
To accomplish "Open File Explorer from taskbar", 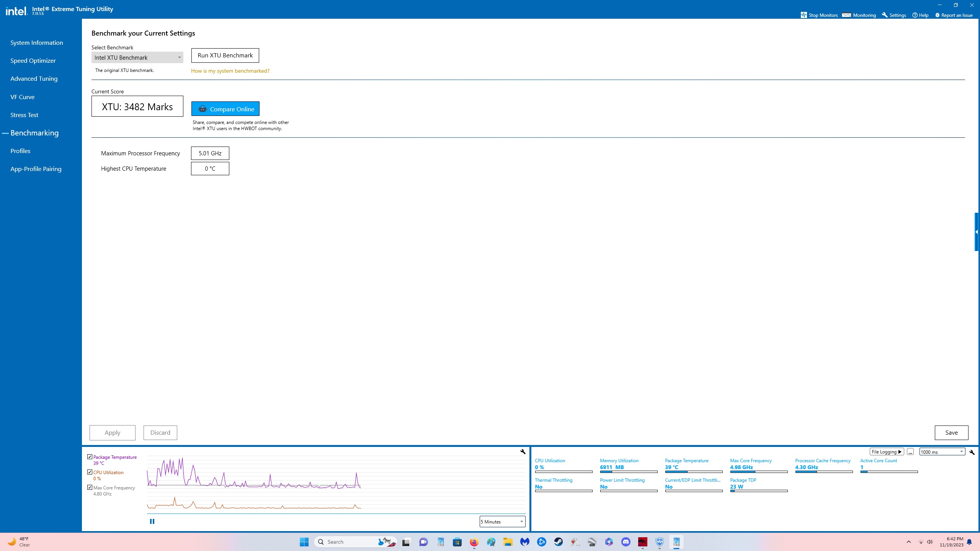I will tap(508, 542).
